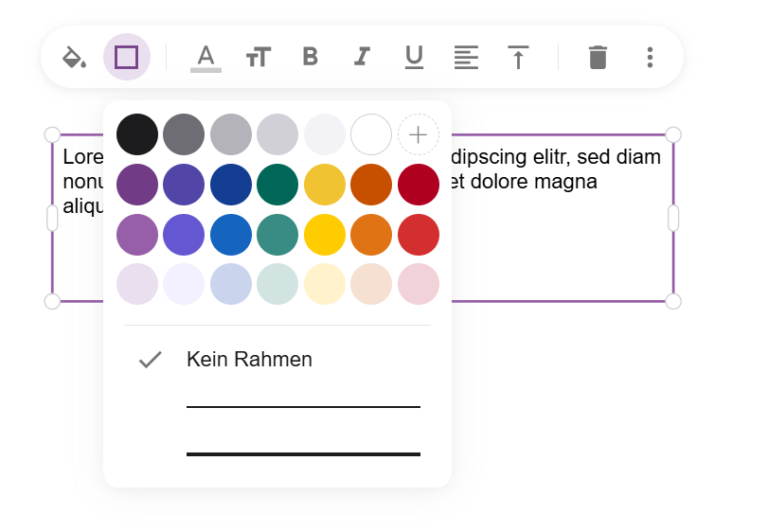Pick the burnt orange color swatch
This screenshot has height=532, width=768.
[x=371, y=185]
